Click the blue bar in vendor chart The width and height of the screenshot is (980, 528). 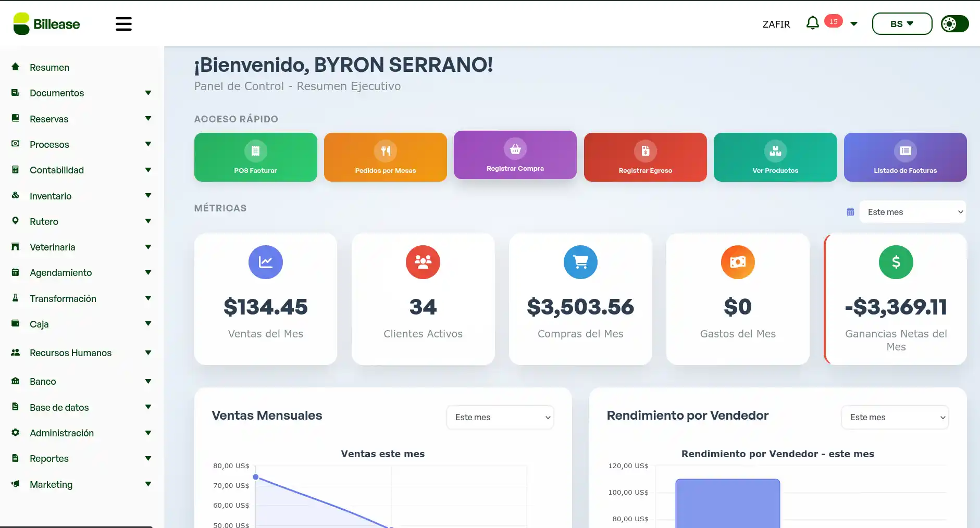click(x=727, y=504)
